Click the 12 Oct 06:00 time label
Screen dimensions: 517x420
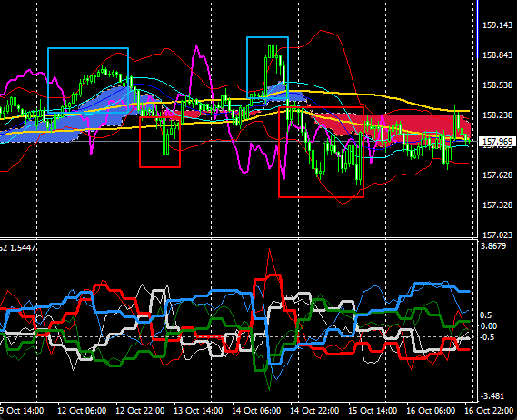82,411
